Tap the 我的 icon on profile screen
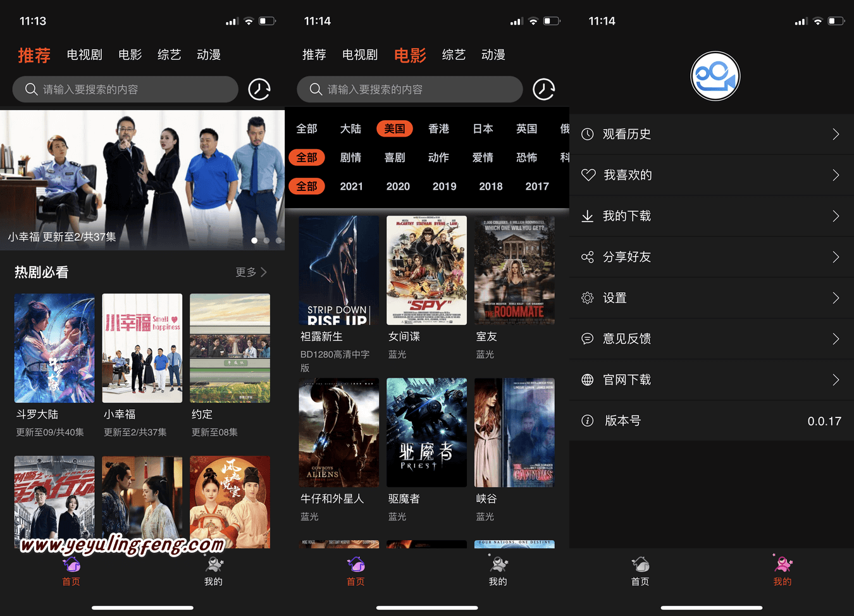 (x=783, y=564)
